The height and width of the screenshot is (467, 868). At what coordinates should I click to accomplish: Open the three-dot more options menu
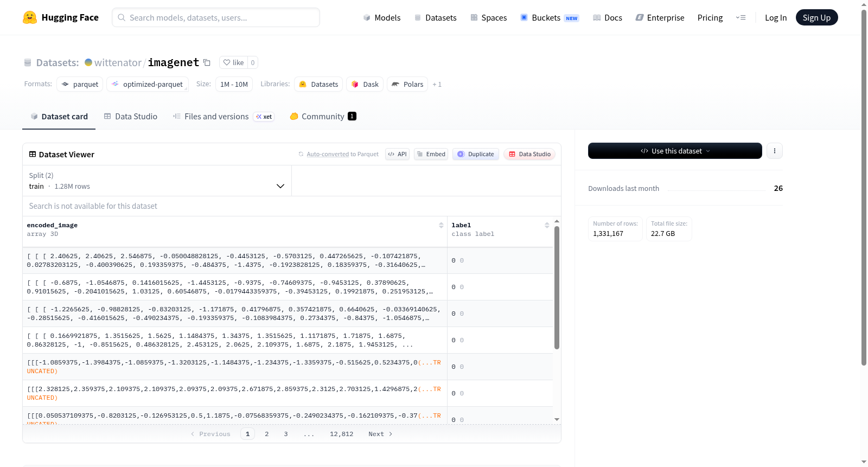[775, 151]
